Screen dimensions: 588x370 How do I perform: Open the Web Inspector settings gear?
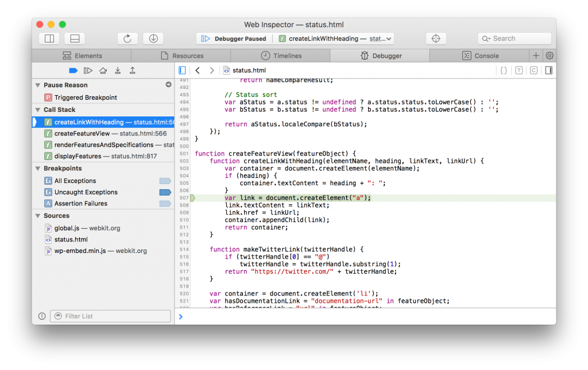pos(550,55)
